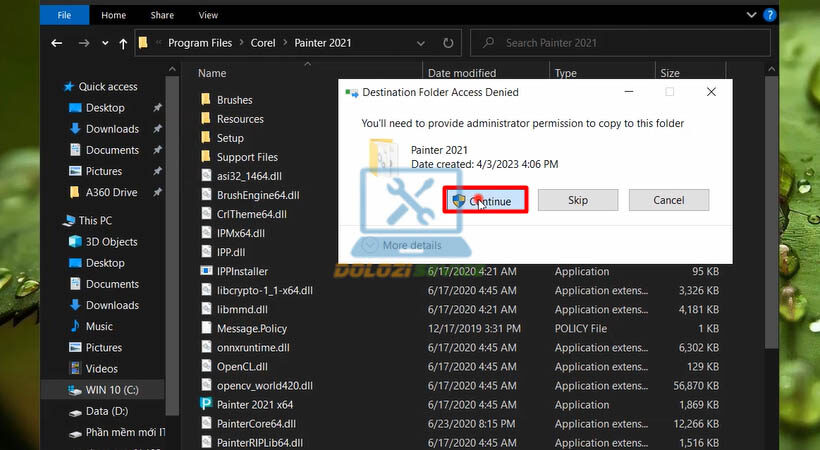The width and height of the screenshot is (820, 450).
Task: Open the File menu tab
Action: [64, 15]
